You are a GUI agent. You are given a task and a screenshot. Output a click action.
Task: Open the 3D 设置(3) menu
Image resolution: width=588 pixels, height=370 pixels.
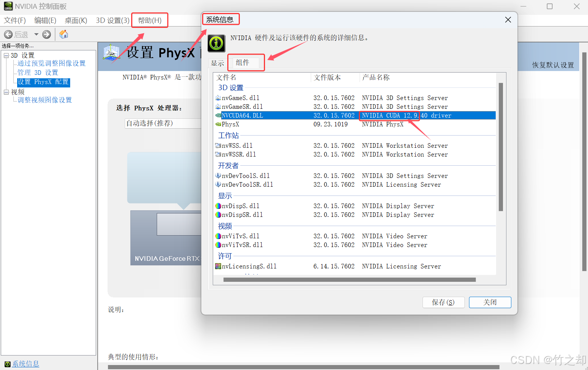(x=112, y=20)
